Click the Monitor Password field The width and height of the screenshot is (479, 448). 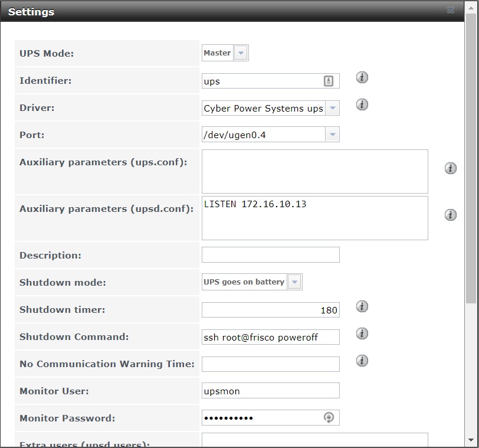pos(271,417)
